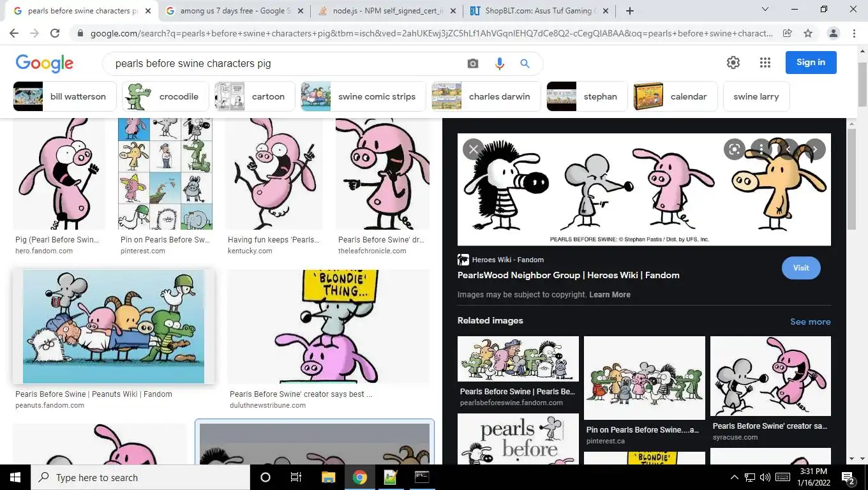Viewport: 868px width, 490px height.
Task: Click the large preview image of characters
Action: coord(644,189)
